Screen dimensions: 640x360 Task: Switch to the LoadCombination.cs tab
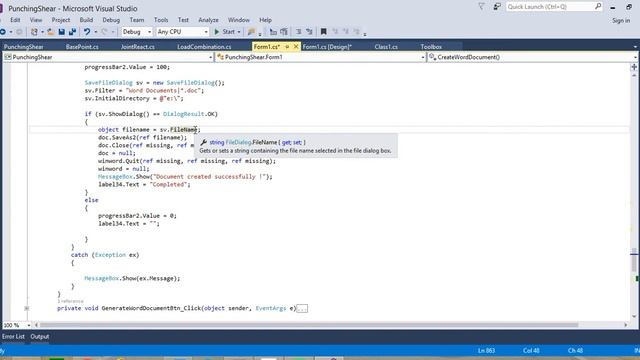click(204, 47)
